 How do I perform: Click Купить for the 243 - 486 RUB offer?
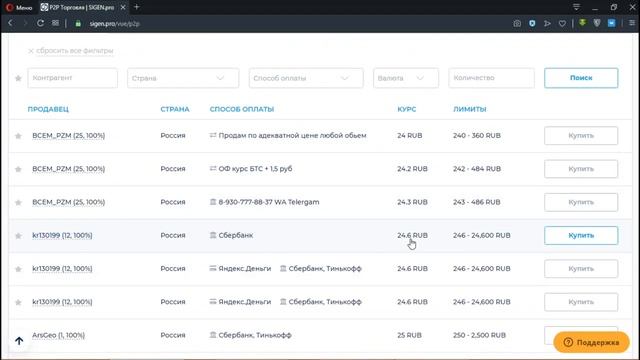(x=581, y=202)
